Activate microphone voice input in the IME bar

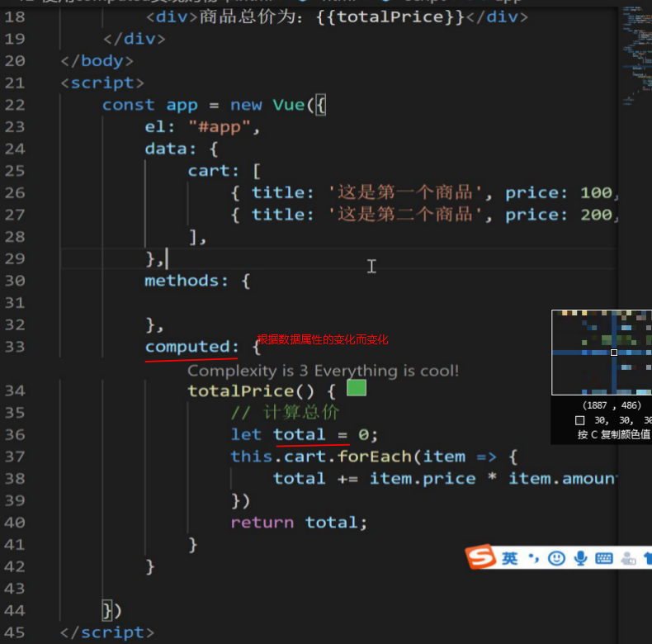point(580,558)
